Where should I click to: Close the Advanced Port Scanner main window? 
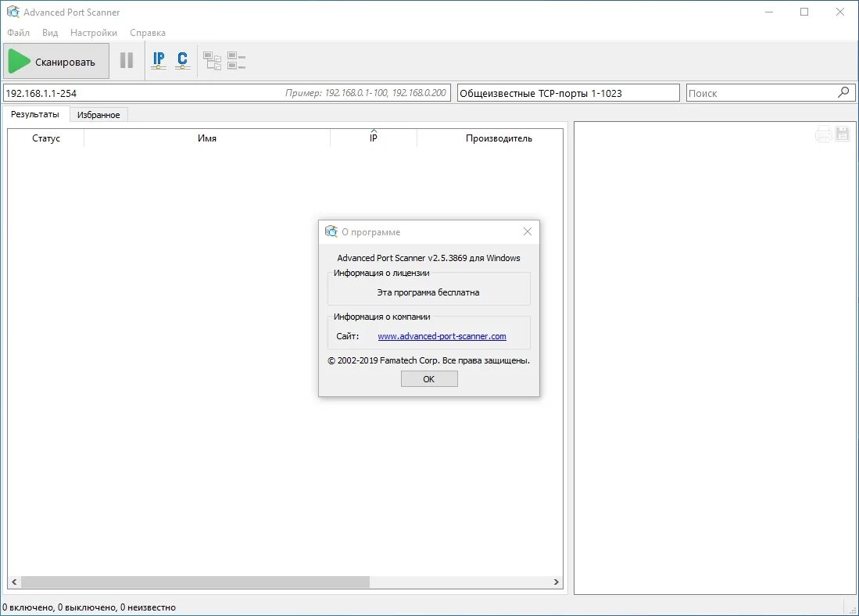pyautogui.click(x=839, y=12)
